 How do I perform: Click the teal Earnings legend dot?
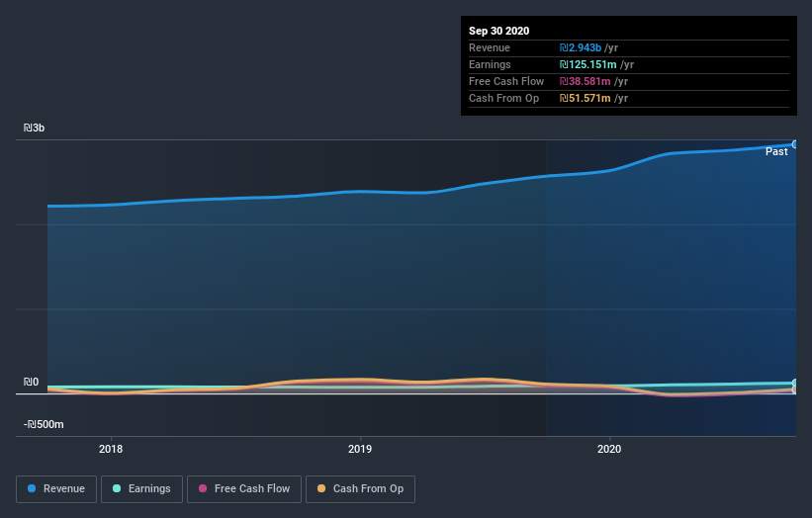tap(117, 488)
